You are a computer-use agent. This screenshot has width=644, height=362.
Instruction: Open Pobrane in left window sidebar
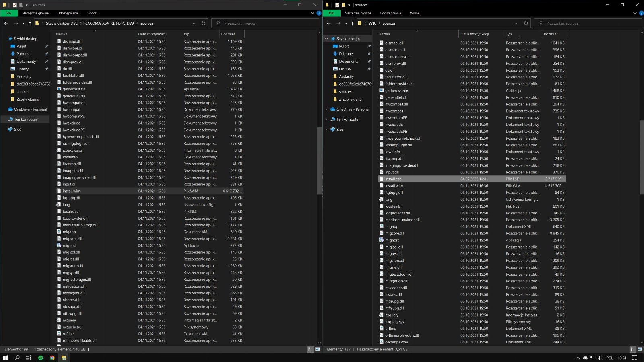tap(23, 54)
